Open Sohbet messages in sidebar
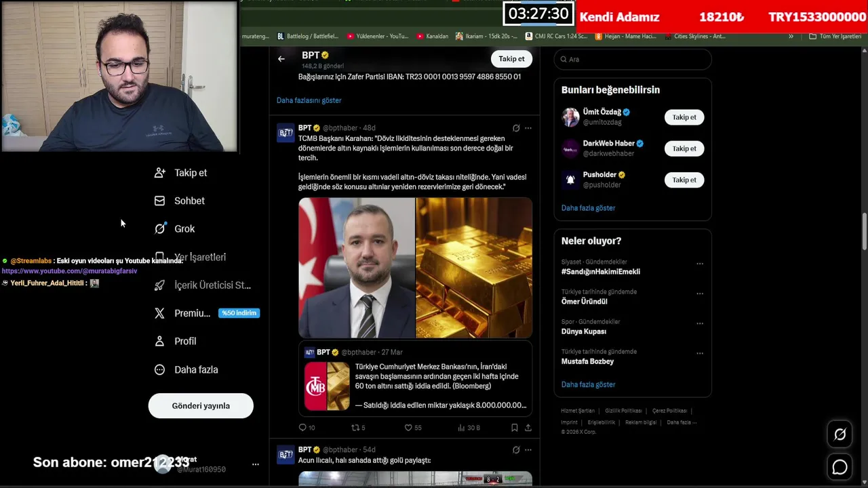Screen dimensions: 868x488 point(180,201)
